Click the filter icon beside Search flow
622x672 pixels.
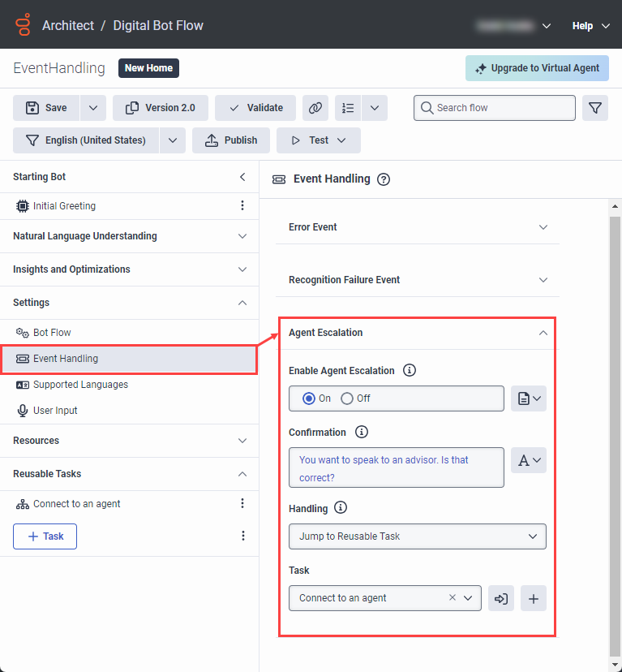click(x=595, y=108)
